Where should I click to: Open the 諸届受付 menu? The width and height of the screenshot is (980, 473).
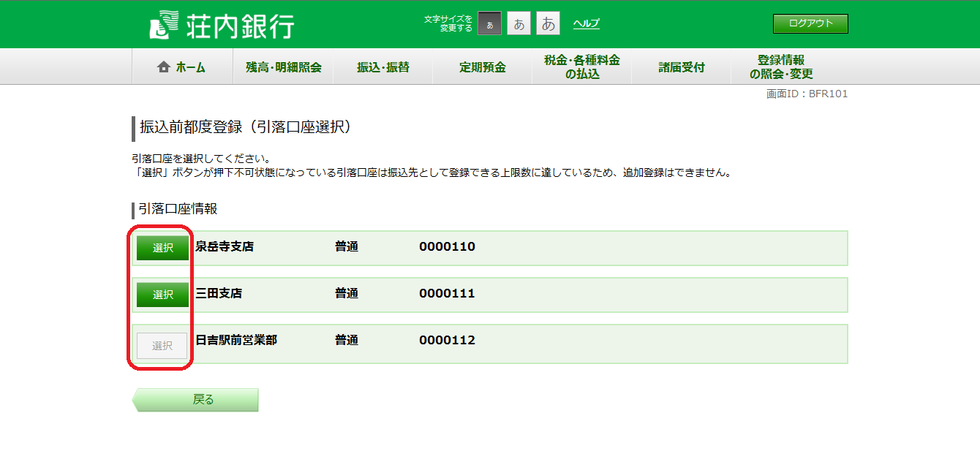681,67
